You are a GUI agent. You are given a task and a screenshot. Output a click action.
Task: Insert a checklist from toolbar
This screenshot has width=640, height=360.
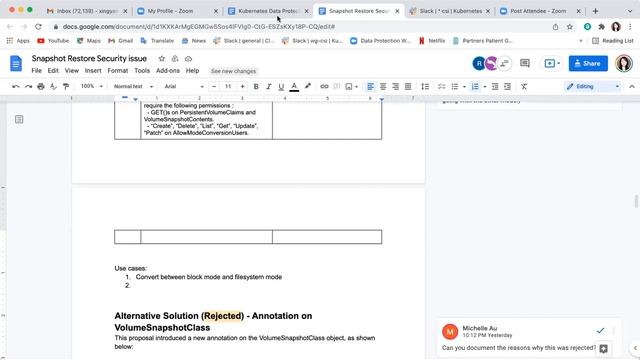442,87
